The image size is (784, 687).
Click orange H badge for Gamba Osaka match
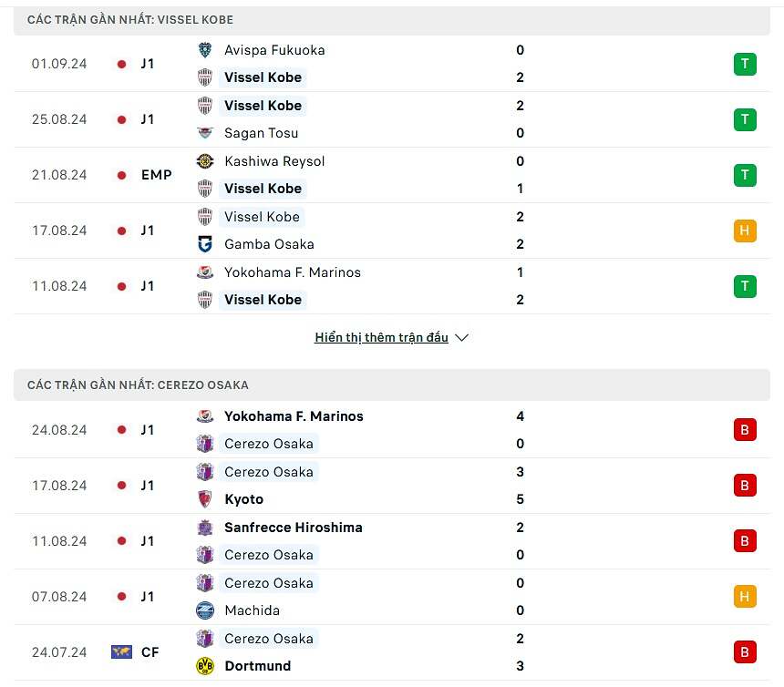(x=745, y=231)
